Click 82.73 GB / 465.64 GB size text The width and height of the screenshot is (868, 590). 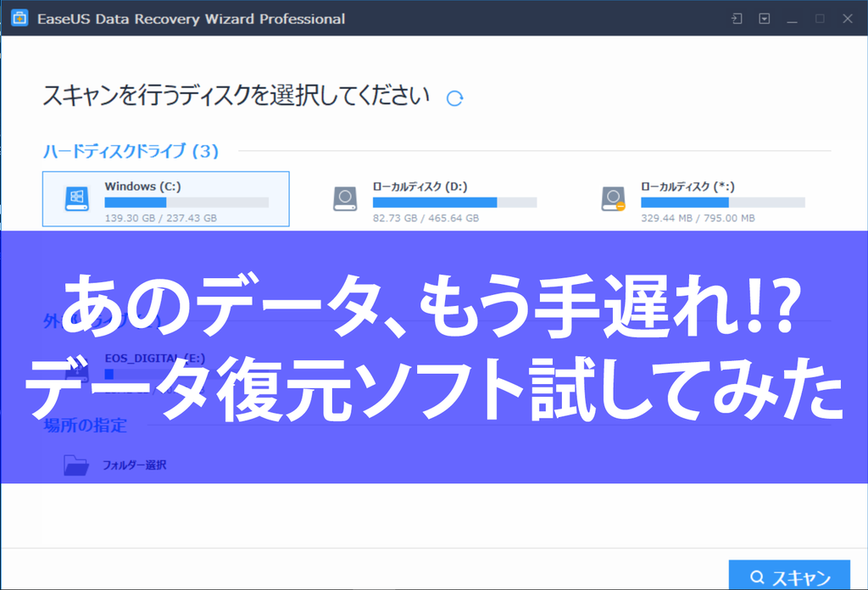coord(426,218)
